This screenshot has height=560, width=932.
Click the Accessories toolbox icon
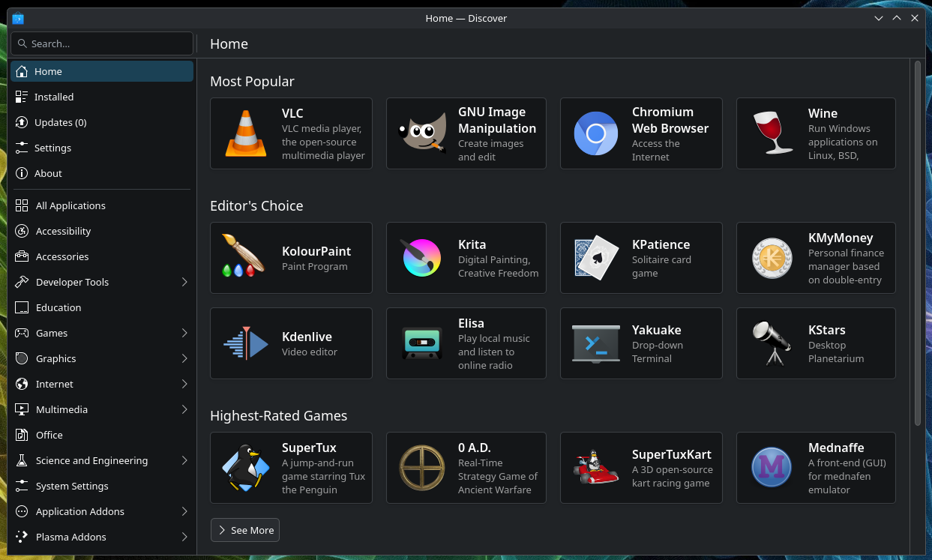point(22,256)
